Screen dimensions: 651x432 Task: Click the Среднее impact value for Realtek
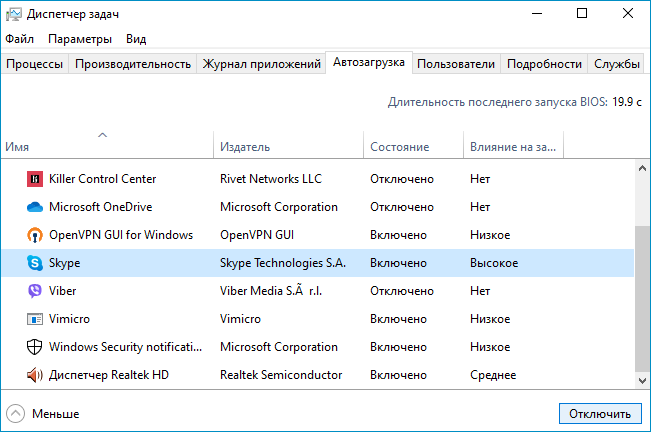(493, 375)
